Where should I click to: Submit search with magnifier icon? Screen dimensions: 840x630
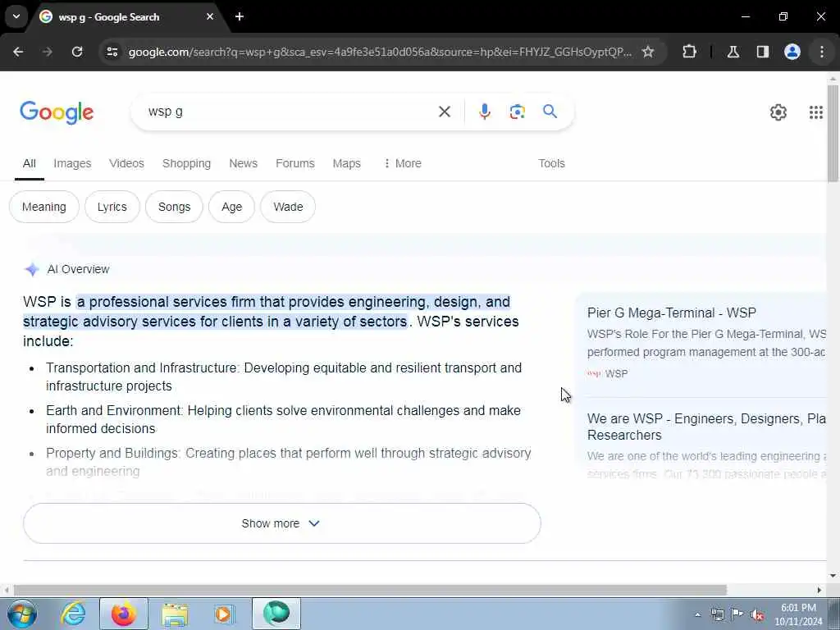(550, 112)
